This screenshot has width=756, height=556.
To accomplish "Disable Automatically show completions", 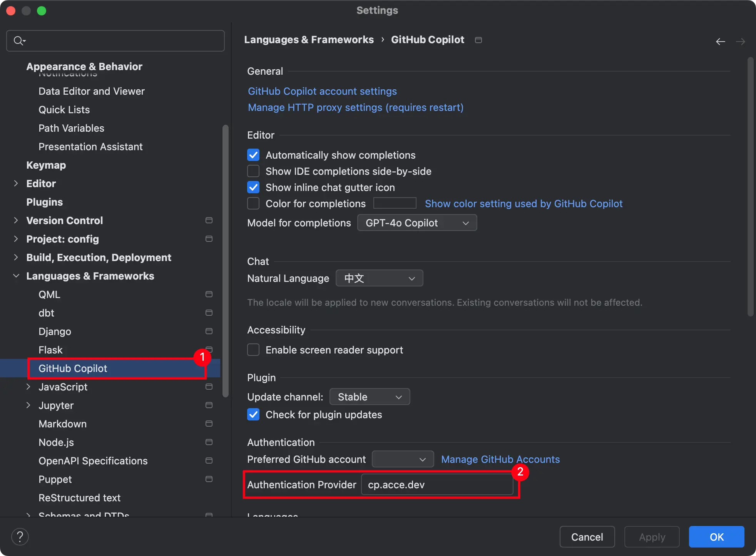I will tap(253, 155).
